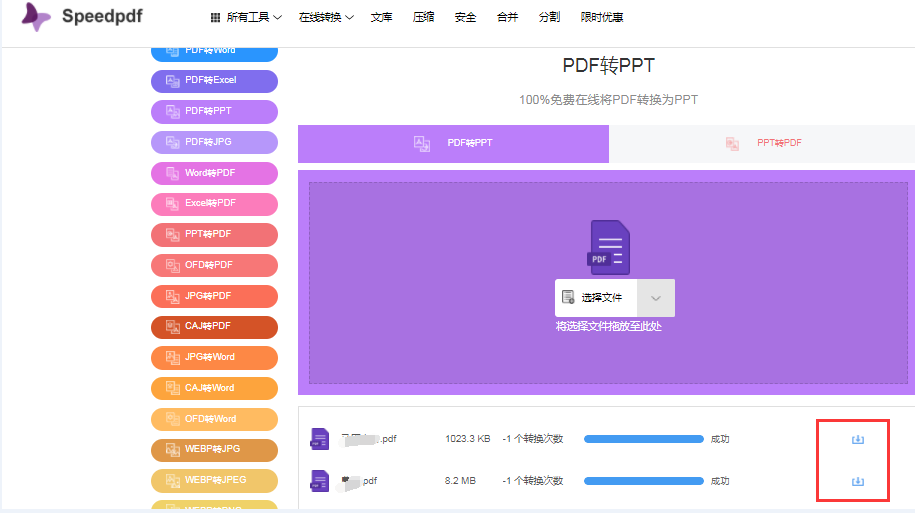Click the large PDF document icon
The height and width of the screenshot is (513, 915).
tap(609, 247)
